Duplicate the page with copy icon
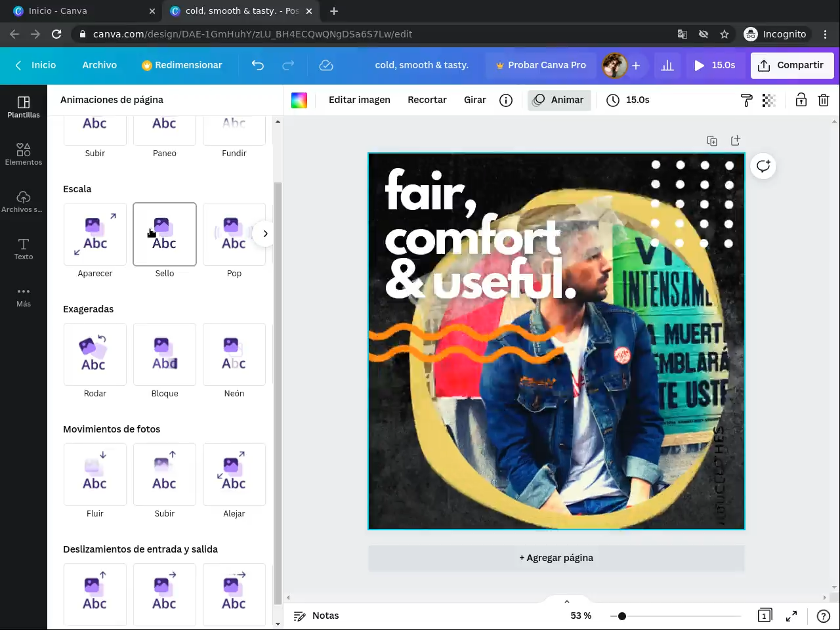Image resolution: width=840 pixels, height=630 pixels. (712, 140)
